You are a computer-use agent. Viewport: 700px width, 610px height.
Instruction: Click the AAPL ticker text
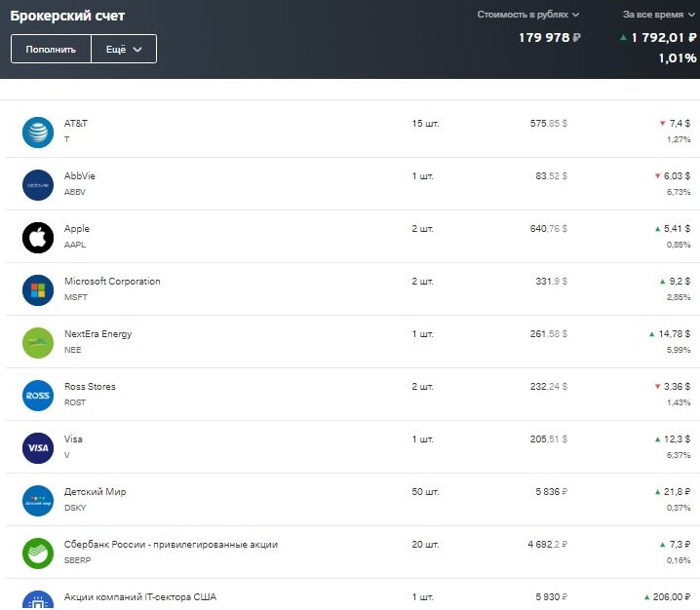(75, 245)
